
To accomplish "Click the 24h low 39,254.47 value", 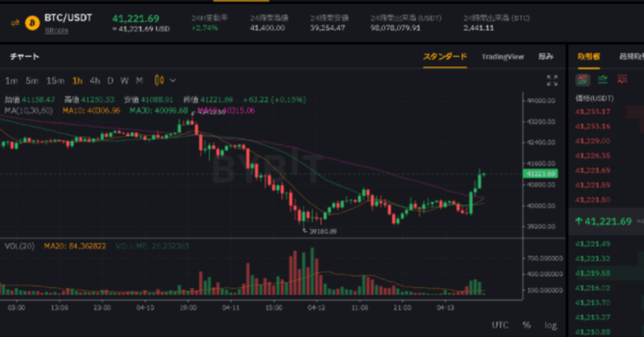I will click(x=328, y=28).
